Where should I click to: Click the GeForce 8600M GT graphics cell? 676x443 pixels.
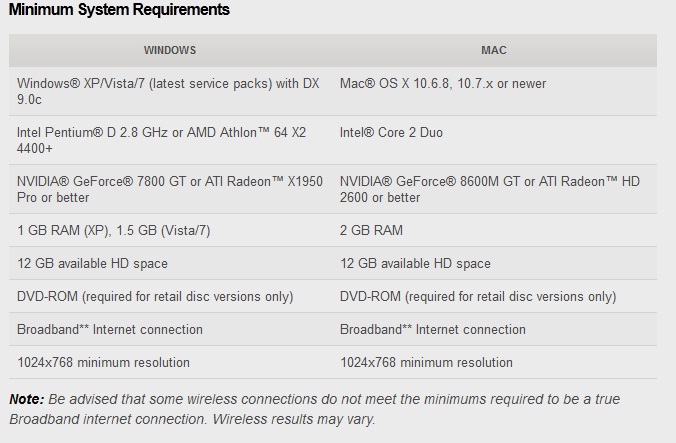click(x=490, y=189)
